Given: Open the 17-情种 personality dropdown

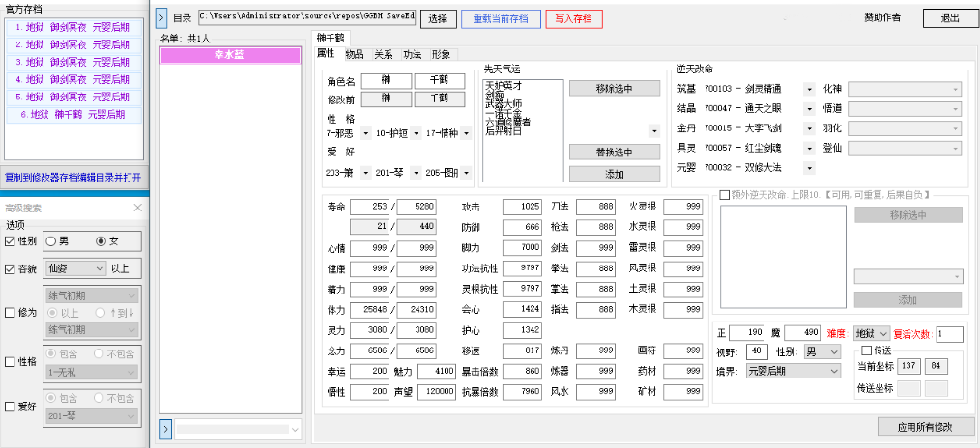Looking at the screenshot, I should tap(466, 133).
